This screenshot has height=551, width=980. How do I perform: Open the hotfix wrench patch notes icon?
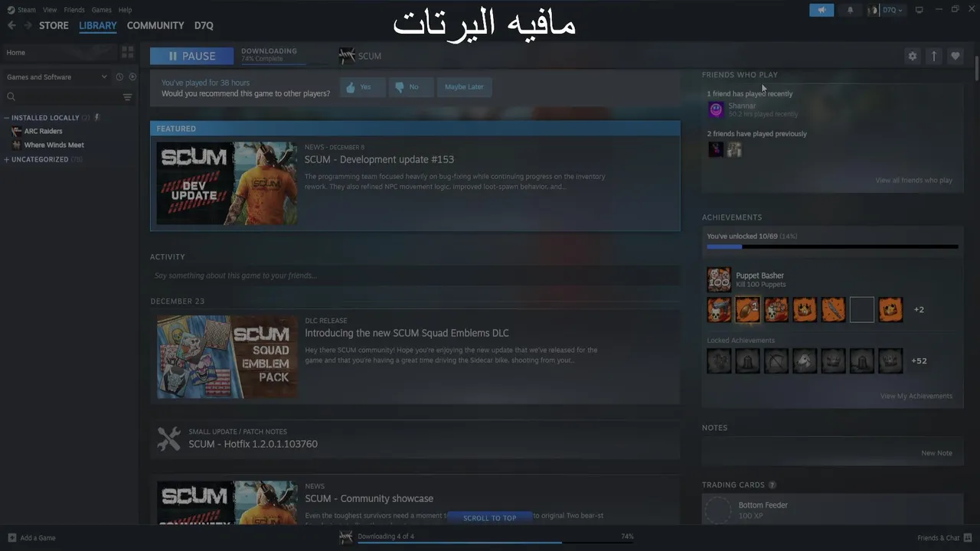[168, 439]
